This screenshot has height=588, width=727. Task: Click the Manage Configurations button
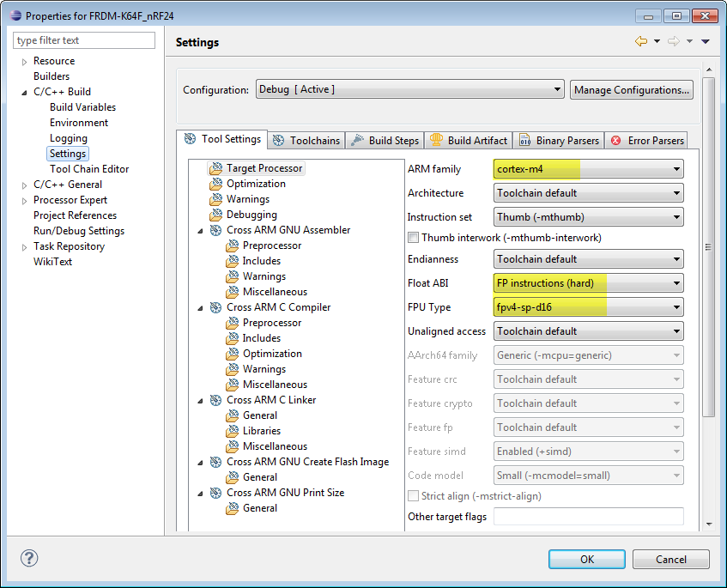tap(632, 89)
